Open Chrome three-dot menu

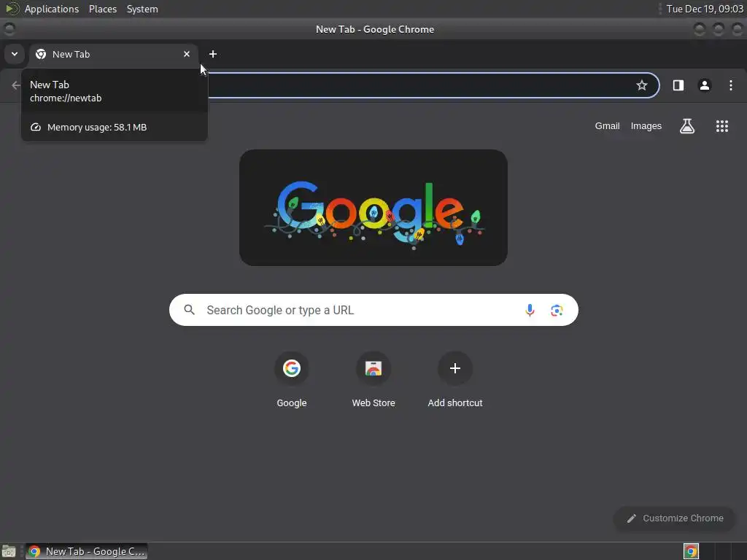click(731, 85)
